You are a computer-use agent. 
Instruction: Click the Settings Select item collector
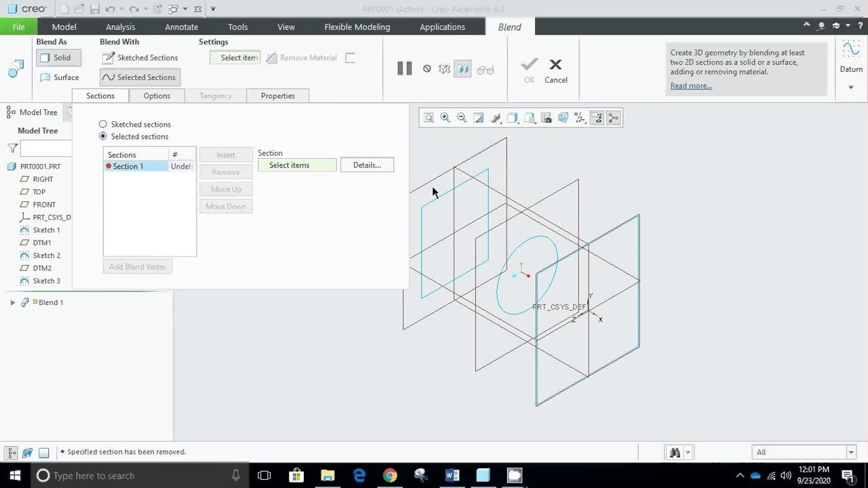[x=235, y=58]
